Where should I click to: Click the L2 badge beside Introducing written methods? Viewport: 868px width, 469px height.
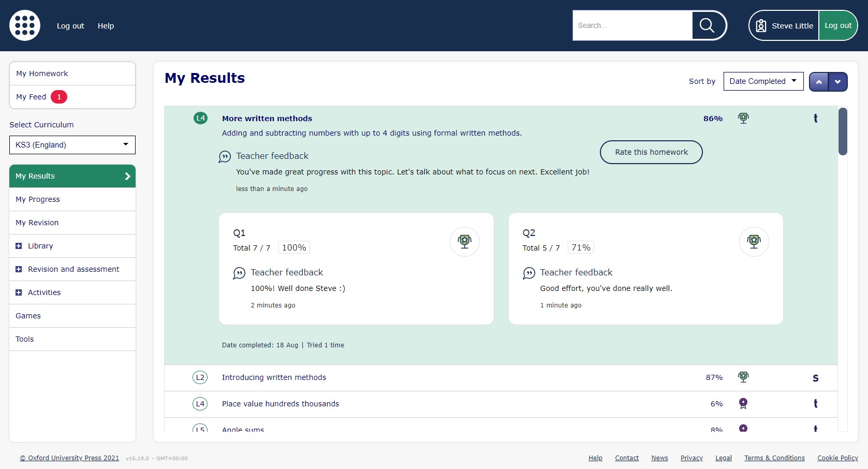(x=200, y=377)
